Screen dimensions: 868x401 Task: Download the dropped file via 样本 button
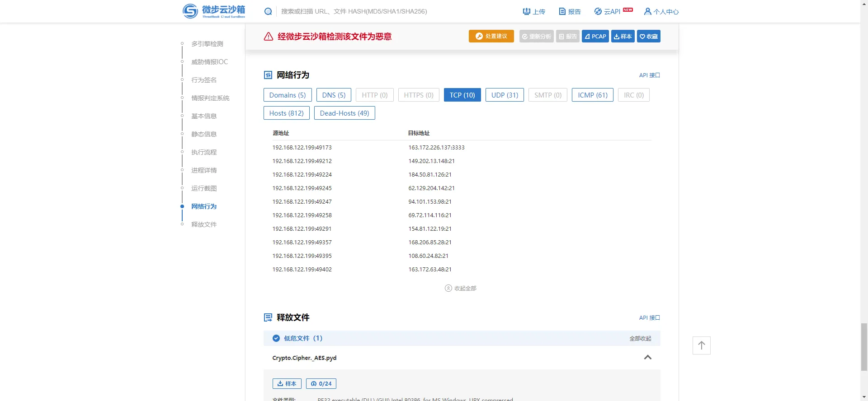287,383
